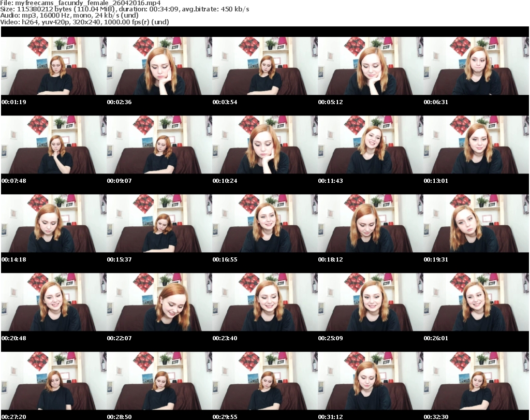This screenshot has height=420, width=530.
Task: Select the thumbnail at 00:29:55
Action: pyautogui.click(x=264, y=381)
